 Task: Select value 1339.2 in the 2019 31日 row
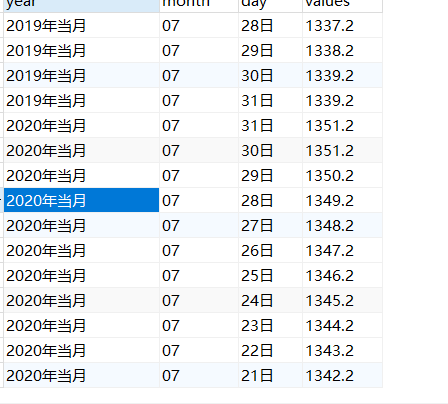click(342, 100)
